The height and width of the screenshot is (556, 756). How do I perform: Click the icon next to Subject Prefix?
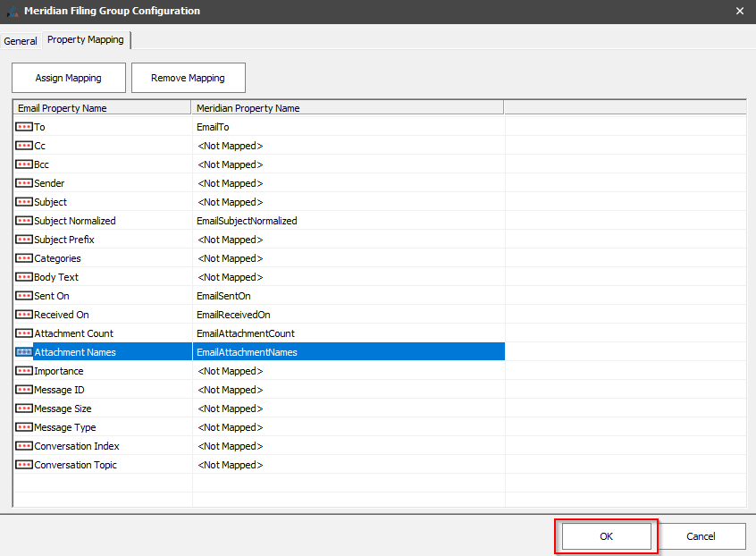(x=23, y=240)
